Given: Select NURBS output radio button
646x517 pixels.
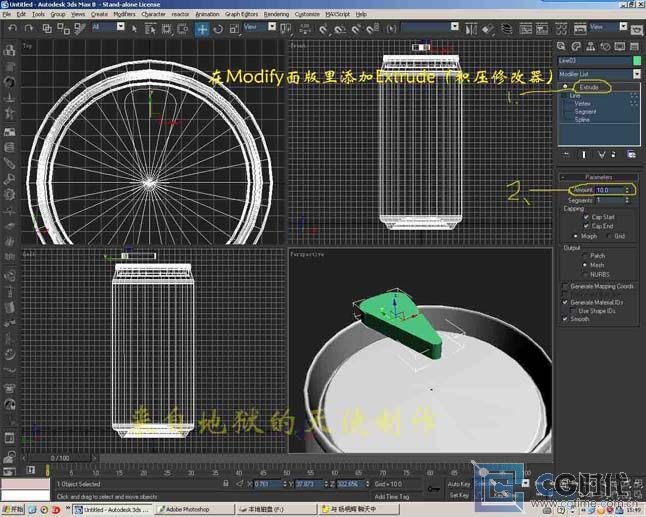Looking at the screenshot, I should [x=585, y=274].
